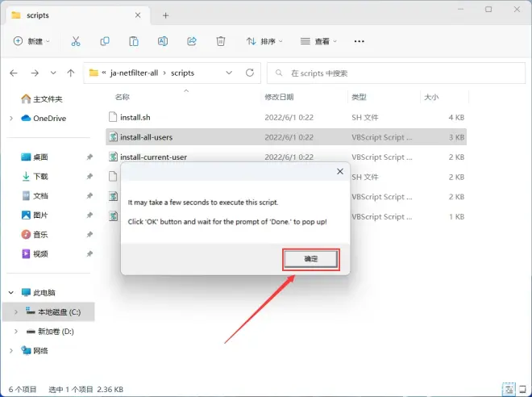The height and width of the screenshot is (397, 532).
Task: Open 视频 videos in sidebar
Action: tap(35, 253)
